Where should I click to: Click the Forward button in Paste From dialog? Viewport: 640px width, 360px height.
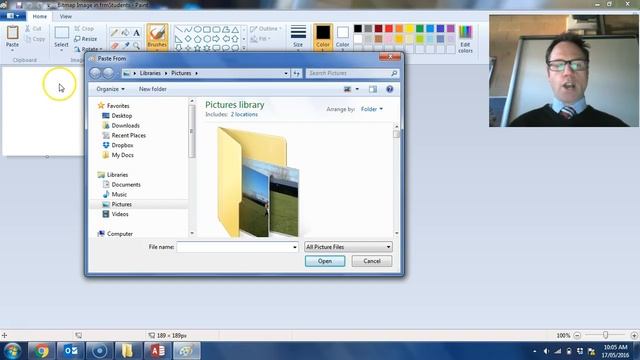(108, 73)
